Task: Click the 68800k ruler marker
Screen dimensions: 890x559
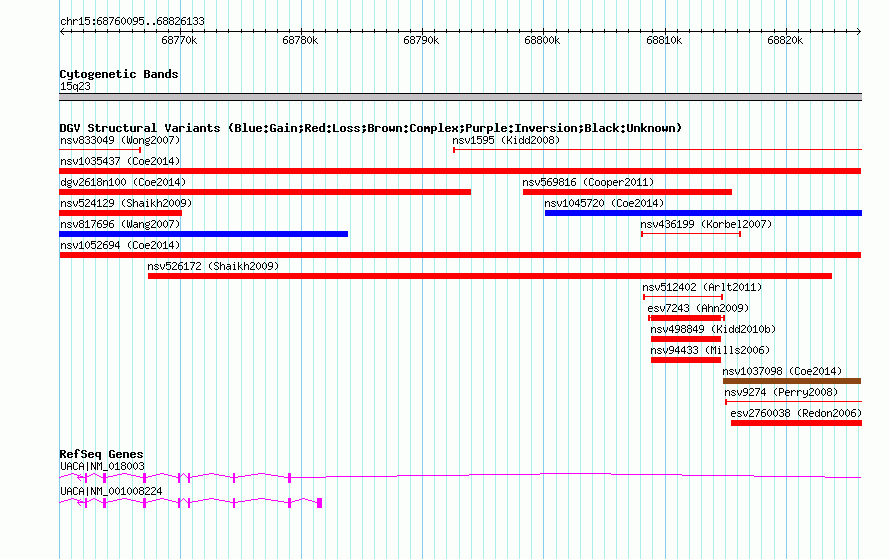Action: tap(542, 40)
